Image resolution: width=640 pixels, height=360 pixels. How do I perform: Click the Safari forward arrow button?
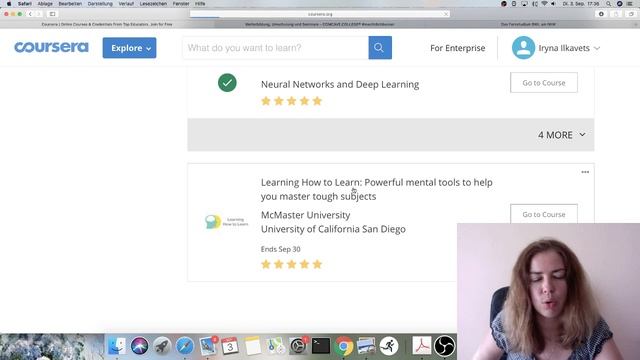pos(39,14)
